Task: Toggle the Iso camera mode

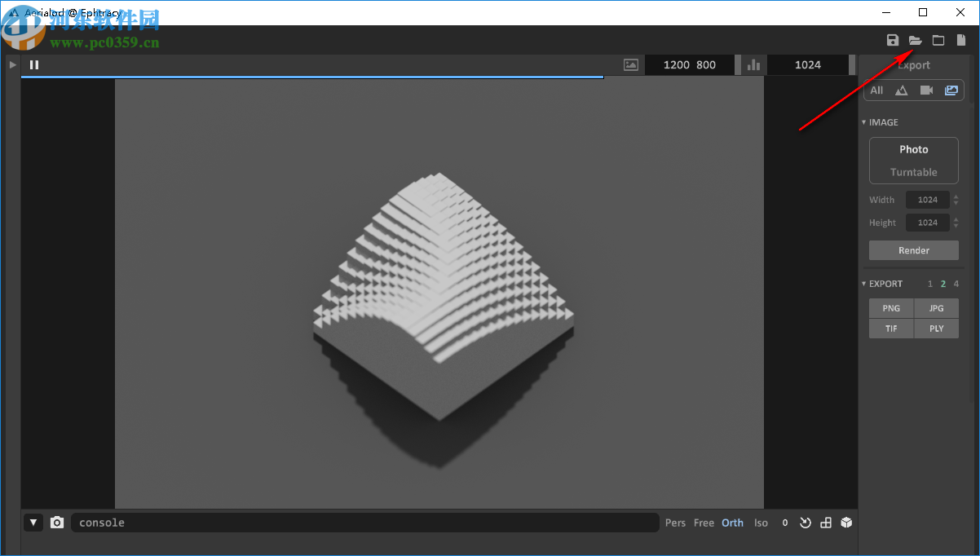Action: tap(761, 523)
